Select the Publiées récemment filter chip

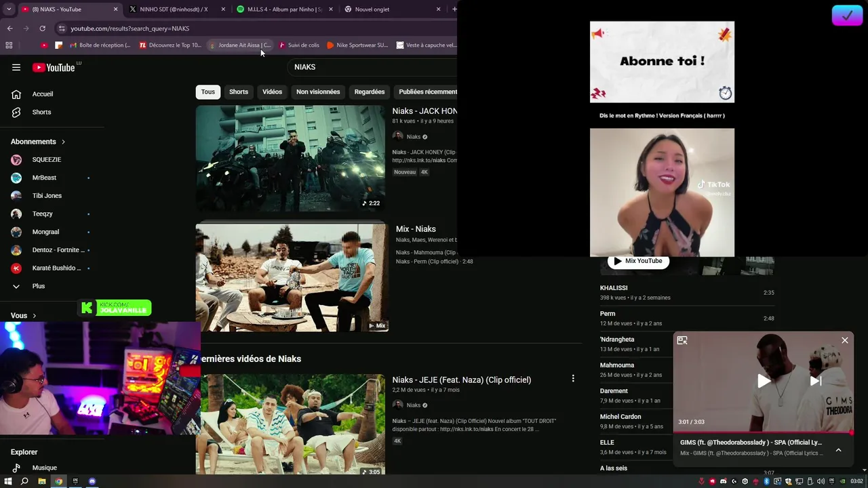pos(427,92)
